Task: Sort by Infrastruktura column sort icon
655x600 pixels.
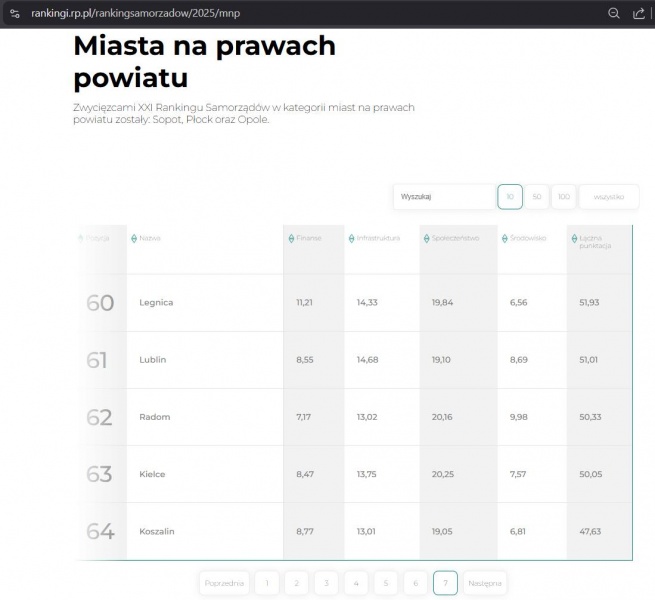Action: click(x=351, y=238)
